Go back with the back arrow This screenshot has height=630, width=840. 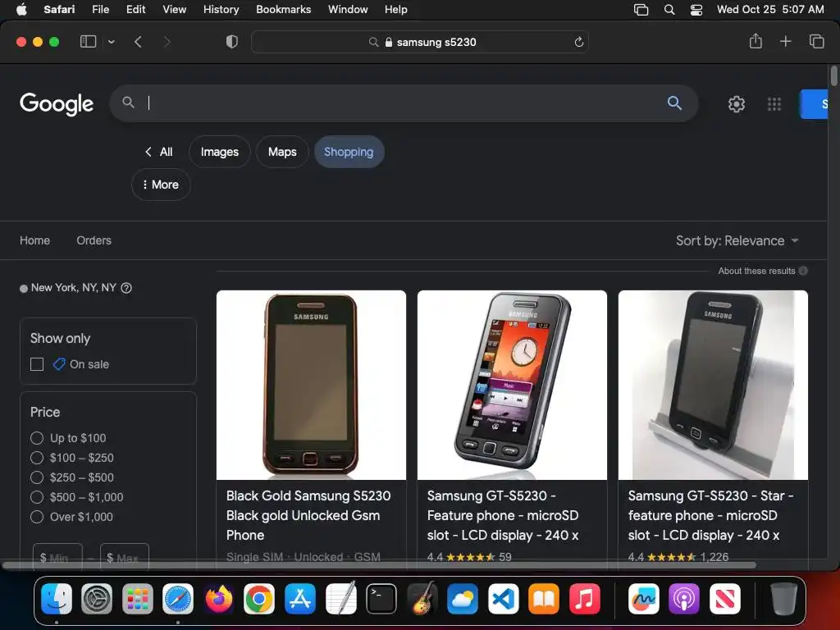(138, 42)
